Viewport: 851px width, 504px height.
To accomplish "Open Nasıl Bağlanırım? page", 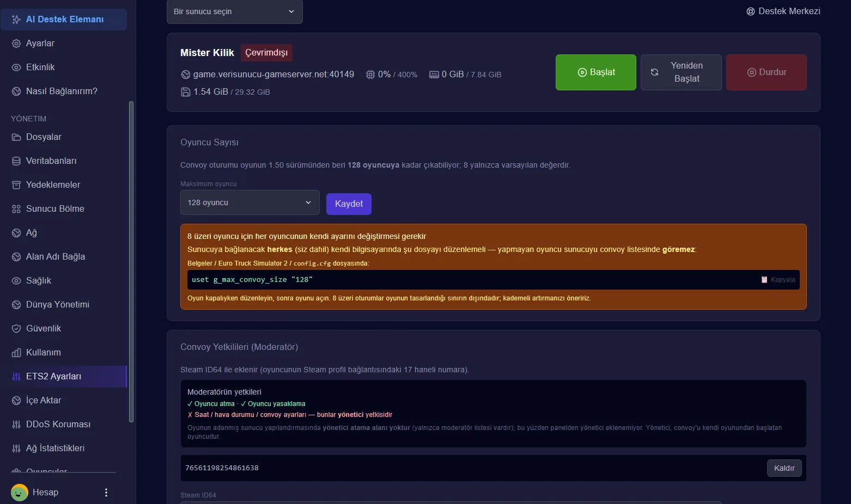I will pyautogui.click(x=64, y=91).
